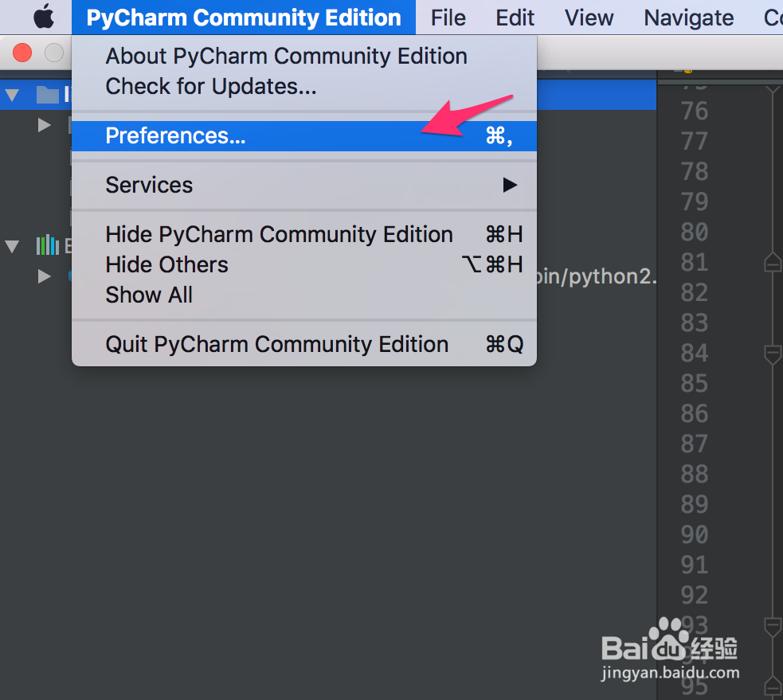Click the red close window traffic light
Image resolution: width=783 pixels, height=700 pixels.
pos(22,53)
